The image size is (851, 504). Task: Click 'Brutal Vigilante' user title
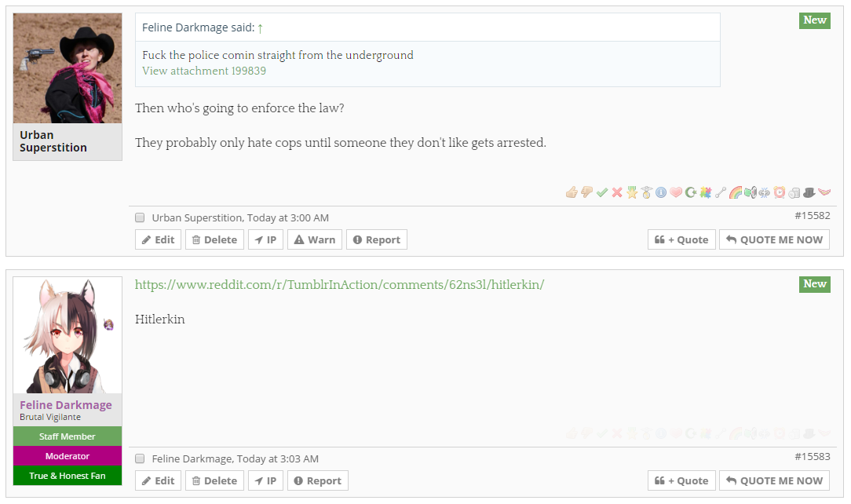50,417
